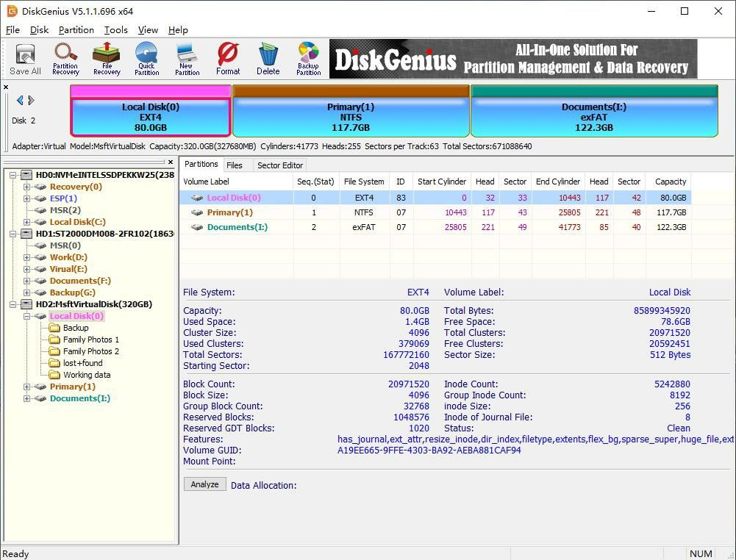Click the Analyze button

coord(204,484)
